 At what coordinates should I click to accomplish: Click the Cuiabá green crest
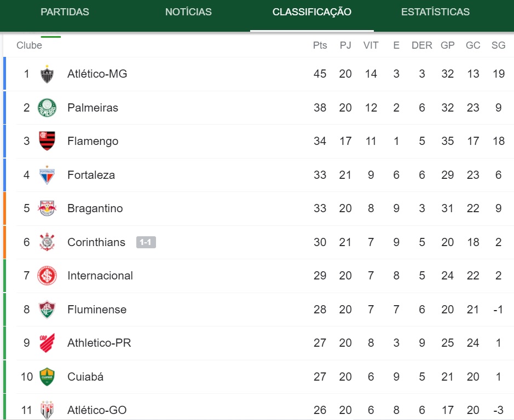coord(47,377)
